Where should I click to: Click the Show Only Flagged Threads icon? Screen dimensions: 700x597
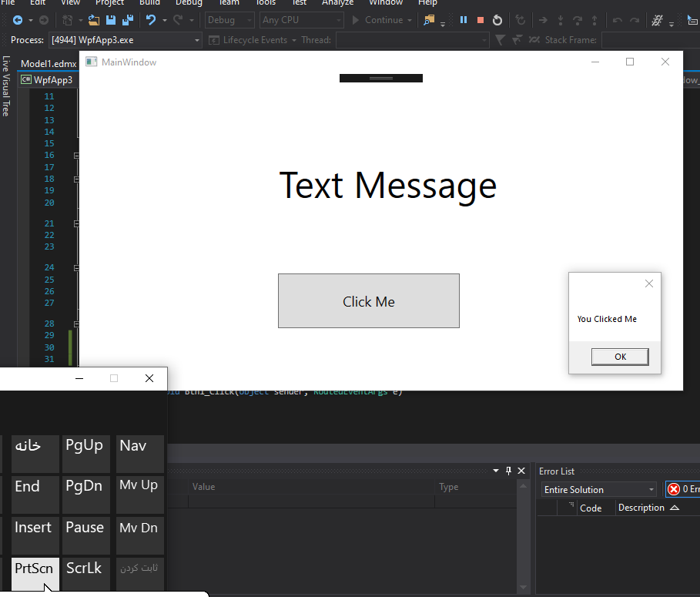pyautogui.click(x=517, y=40)
